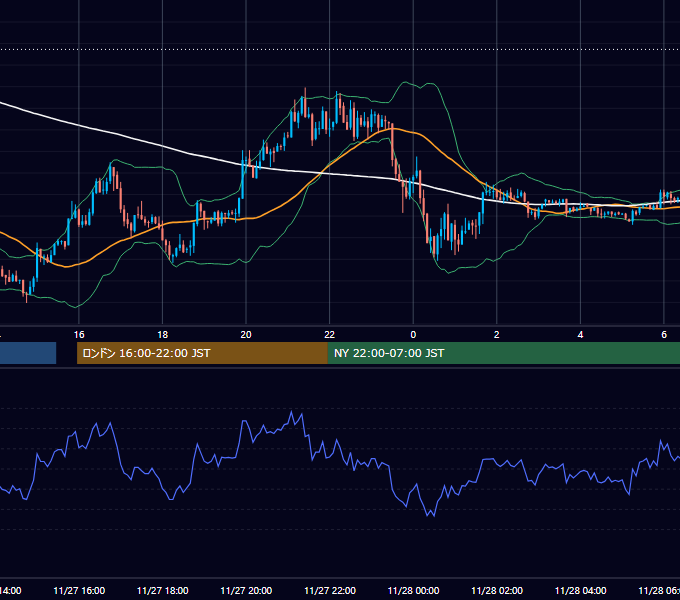680x600 pixels.
Task: Click the 11/27 20:00 date label
Action: 246,590
